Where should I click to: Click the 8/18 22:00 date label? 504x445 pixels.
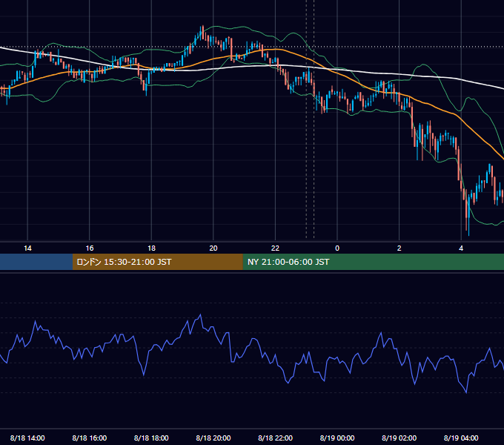tap(276, 438)
